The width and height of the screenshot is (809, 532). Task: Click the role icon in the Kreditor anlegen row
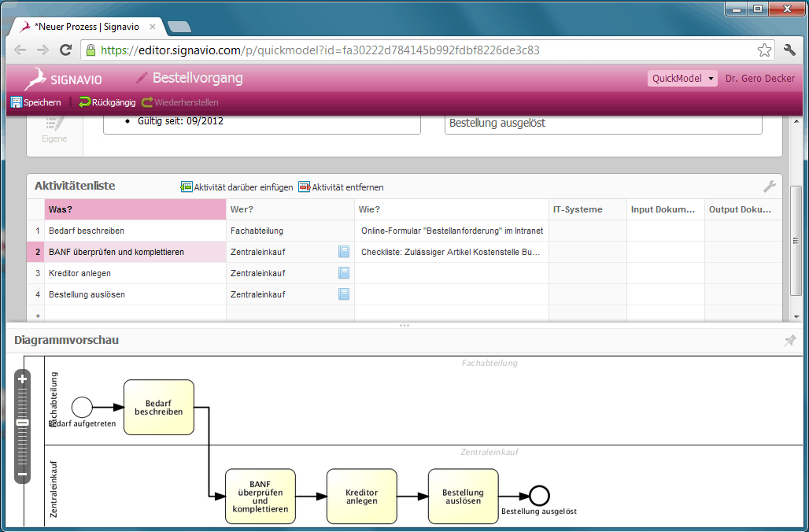click(x=344, y=273)
